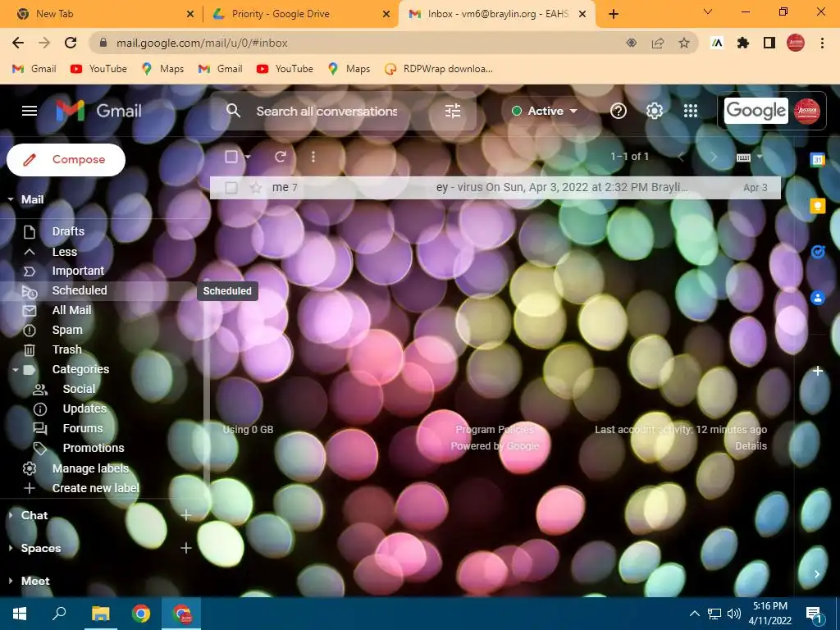The height and width of the screenshot is (630, 840).
Task: Open input tools keyboard dropdown arrow
Action: (759, 157)
